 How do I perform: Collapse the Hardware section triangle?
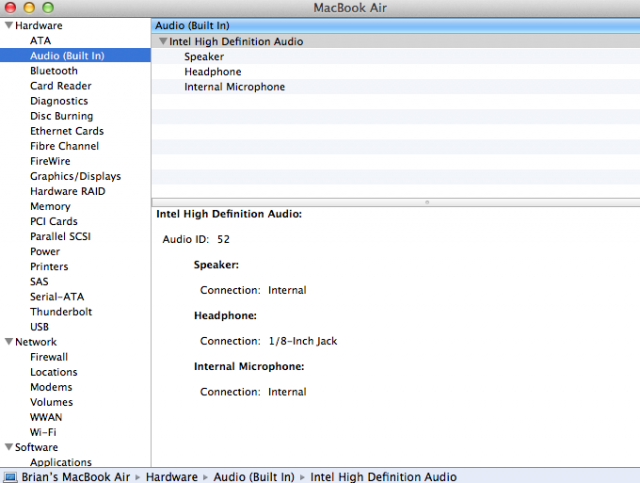click(x=9, y=25)
